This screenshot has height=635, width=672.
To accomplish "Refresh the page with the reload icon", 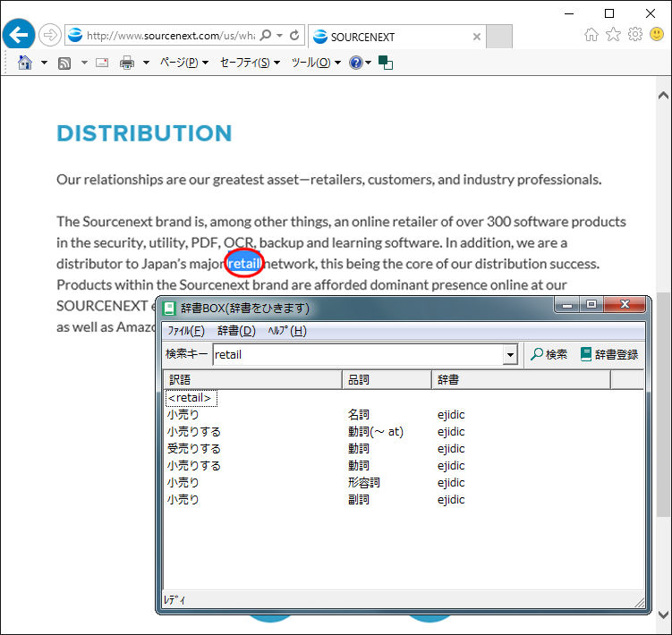I will 294,35.
